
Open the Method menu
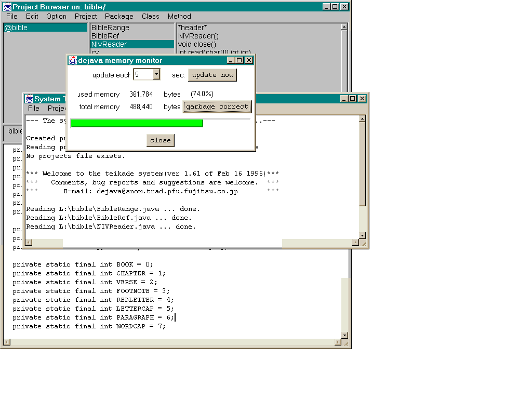tap(179, 16)
